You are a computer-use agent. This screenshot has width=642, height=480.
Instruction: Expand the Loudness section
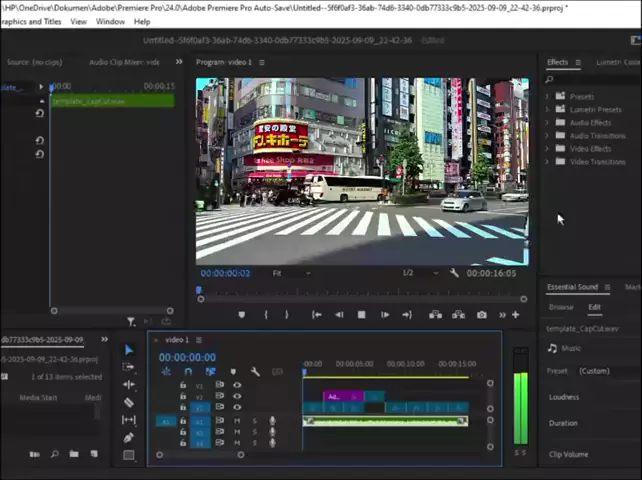[564, 397]
